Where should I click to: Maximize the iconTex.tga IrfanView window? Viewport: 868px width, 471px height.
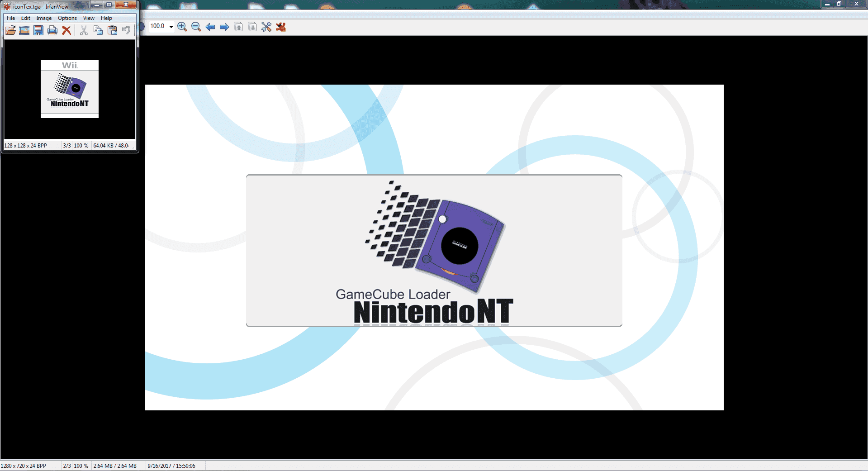(109, 5)
